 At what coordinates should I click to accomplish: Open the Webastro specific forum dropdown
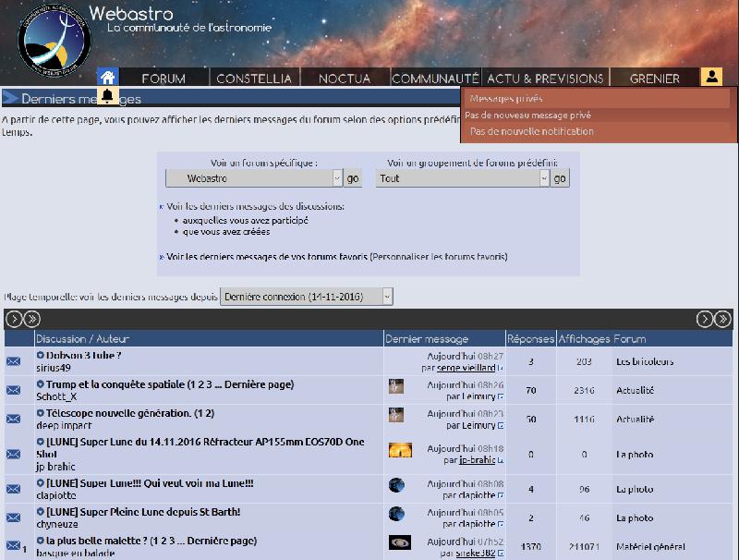(254, 178)
